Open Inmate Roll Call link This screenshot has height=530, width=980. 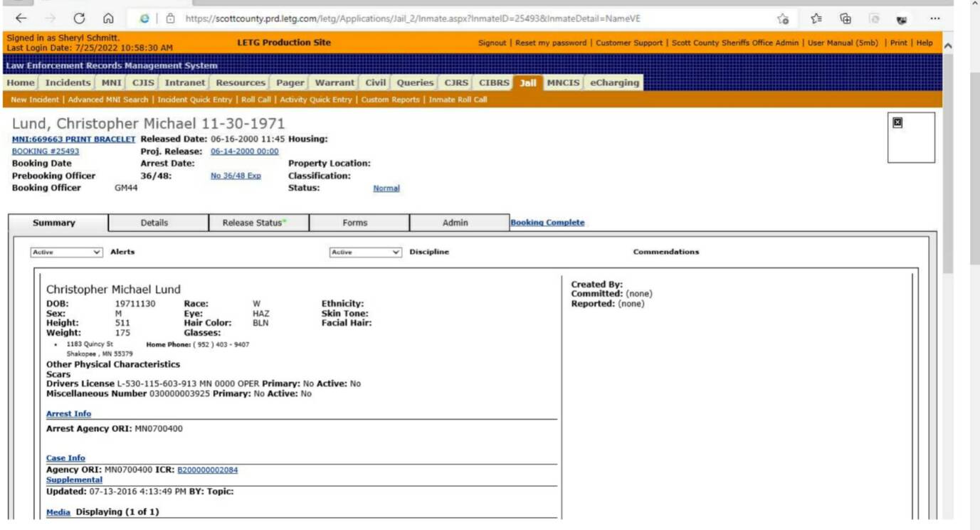[458, 100]
